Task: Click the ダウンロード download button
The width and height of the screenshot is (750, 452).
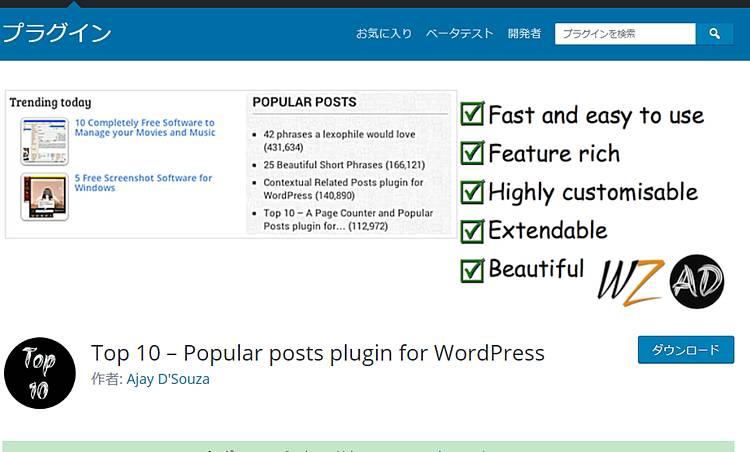Action: pyautogui.click(x=686, y=350)
